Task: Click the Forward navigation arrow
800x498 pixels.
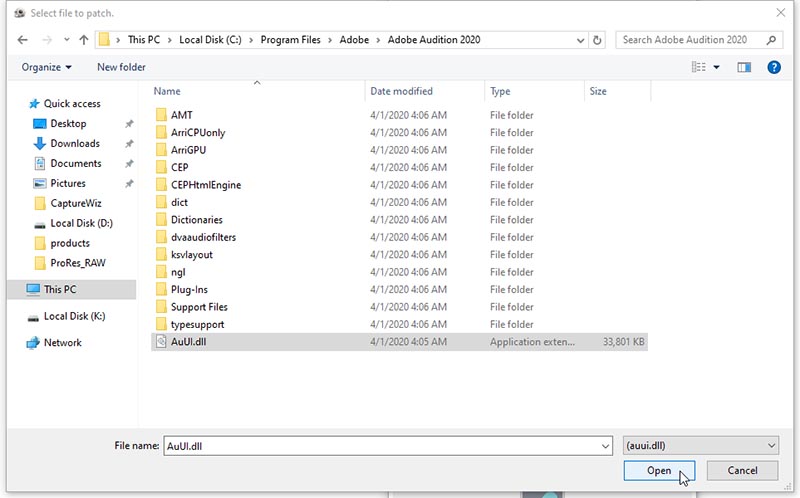Action: click(47, 40)
